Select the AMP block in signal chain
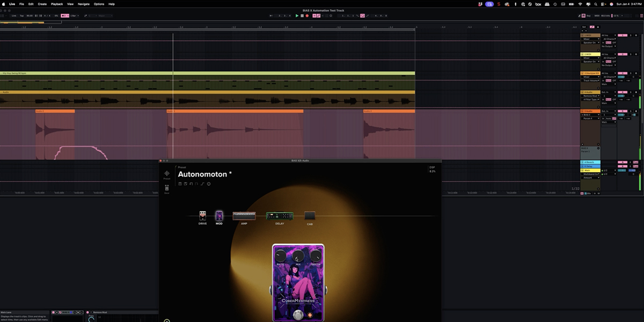Screen dimensions: 644x322 pyautogui.click(x=244, y=216)
